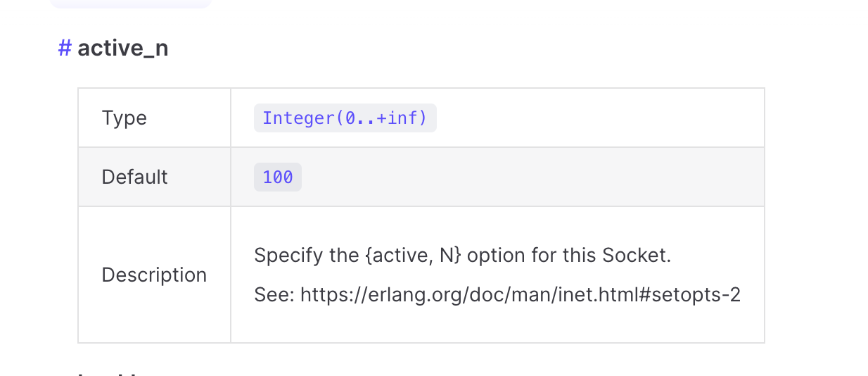The height and width of the screenshot is (376, 868).
Task: Click the Type row label
Action: [x=125, y=118]
